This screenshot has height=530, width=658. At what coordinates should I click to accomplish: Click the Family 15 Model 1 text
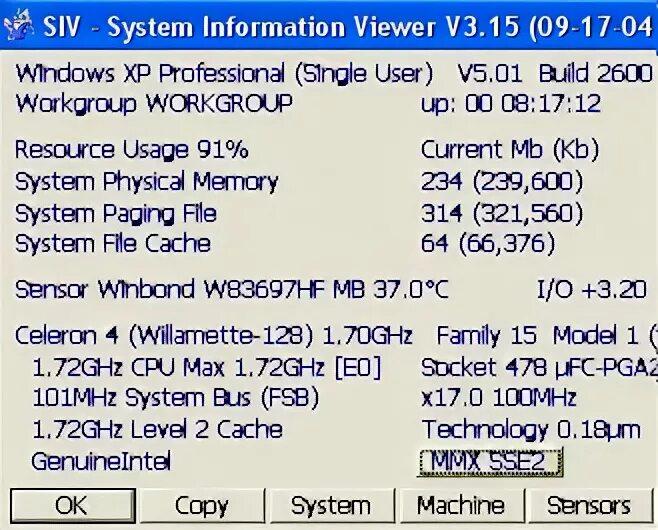[538, 336]
